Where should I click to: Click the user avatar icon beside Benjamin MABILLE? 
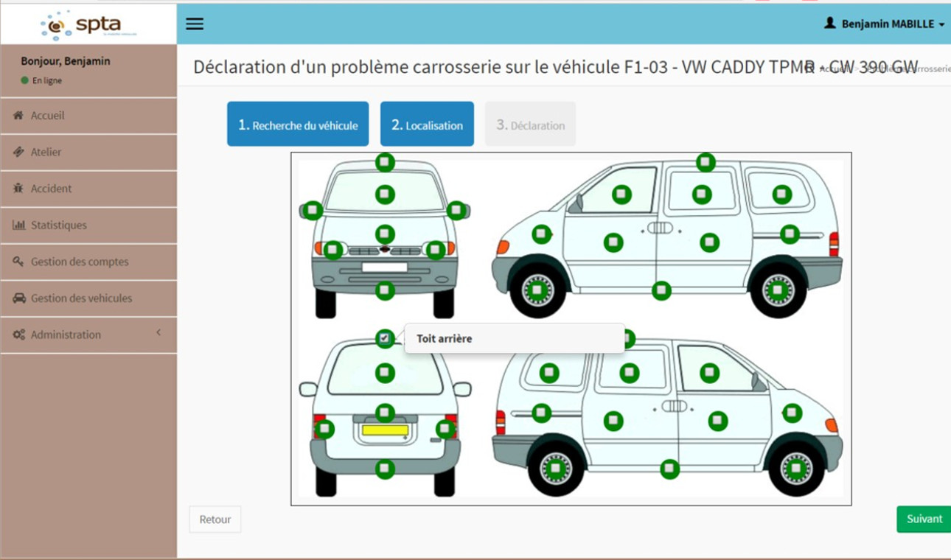click(x=830, y=24)
